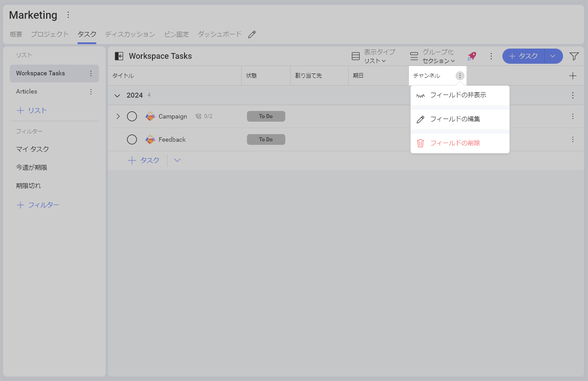Open the Marketing workspace options menu
The width and height of the screenshot is (588, 381).
point(68,15)
